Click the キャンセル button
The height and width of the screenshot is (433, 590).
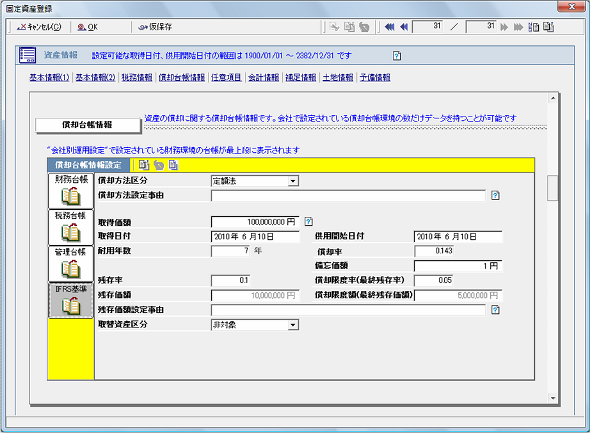pos(40,27)
